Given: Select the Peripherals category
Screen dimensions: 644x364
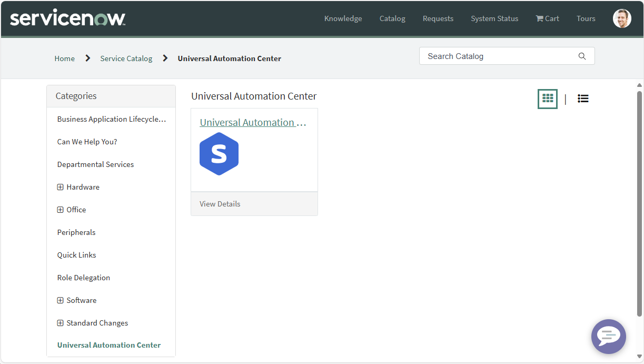Looking at the screenshot, I should 76,232.
